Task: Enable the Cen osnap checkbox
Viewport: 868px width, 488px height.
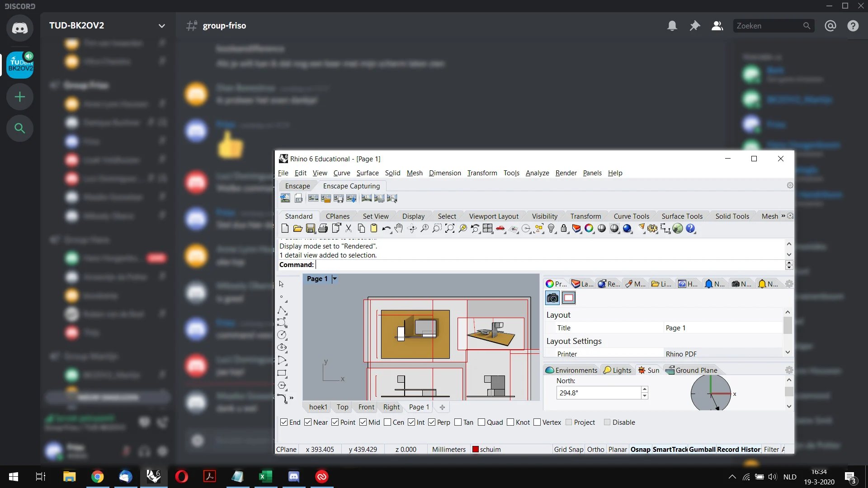Action: point(387,422)
